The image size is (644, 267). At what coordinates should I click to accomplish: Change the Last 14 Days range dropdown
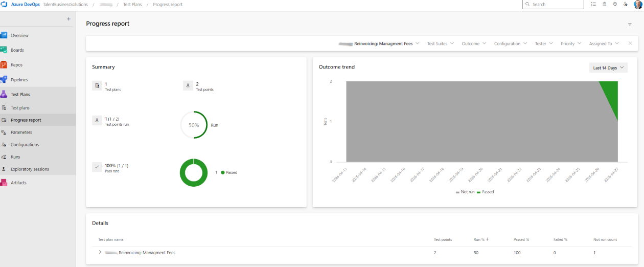click(x=608, y=68)
